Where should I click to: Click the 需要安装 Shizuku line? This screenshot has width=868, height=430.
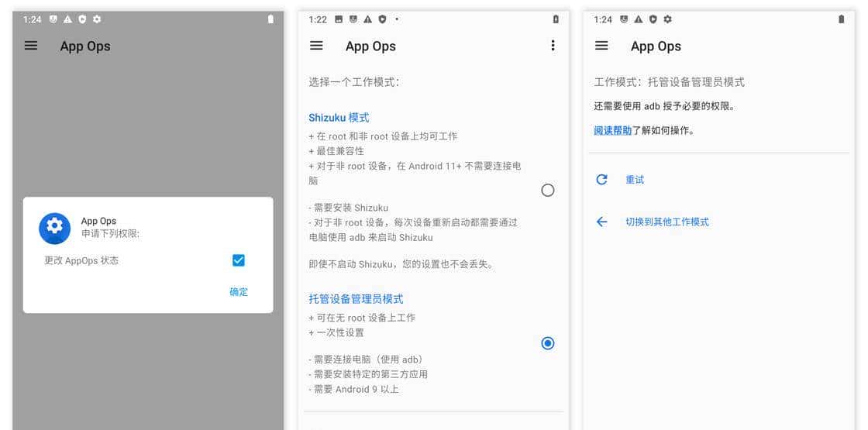coord(349,208)
